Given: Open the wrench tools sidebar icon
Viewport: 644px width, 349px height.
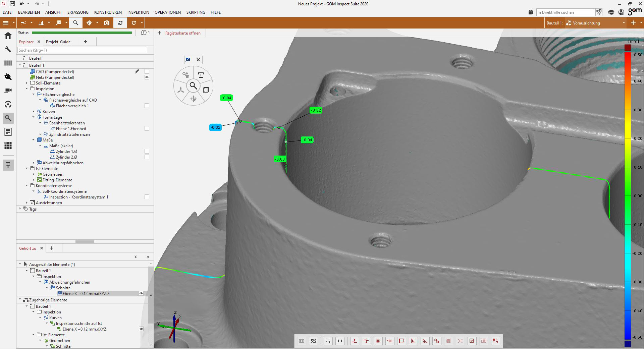Looking at the screenshot, I should coord(8,49).
